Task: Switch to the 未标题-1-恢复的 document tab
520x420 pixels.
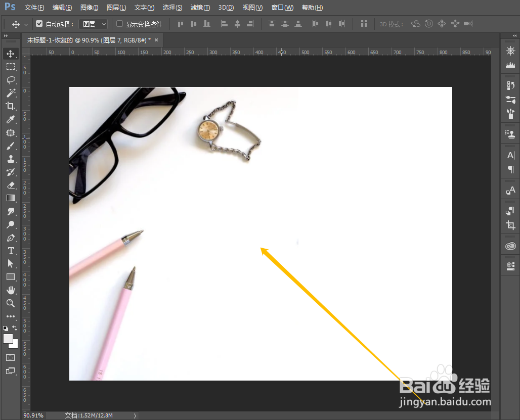Action: (89, 40)
